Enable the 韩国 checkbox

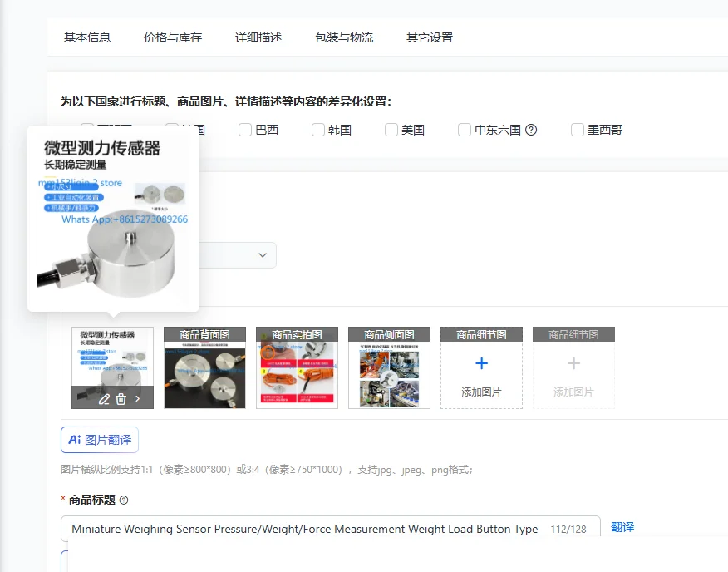[x=318, y=130]
